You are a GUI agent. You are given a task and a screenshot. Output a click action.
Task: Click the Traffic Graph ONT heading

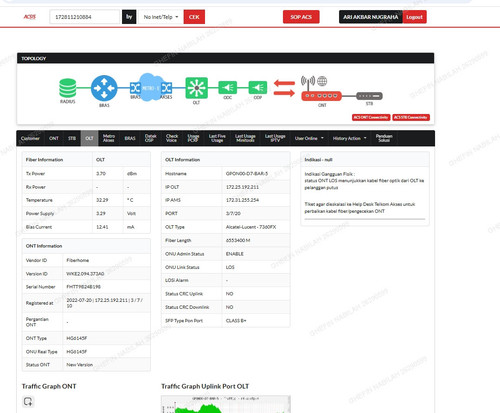[x=49, y=386]
